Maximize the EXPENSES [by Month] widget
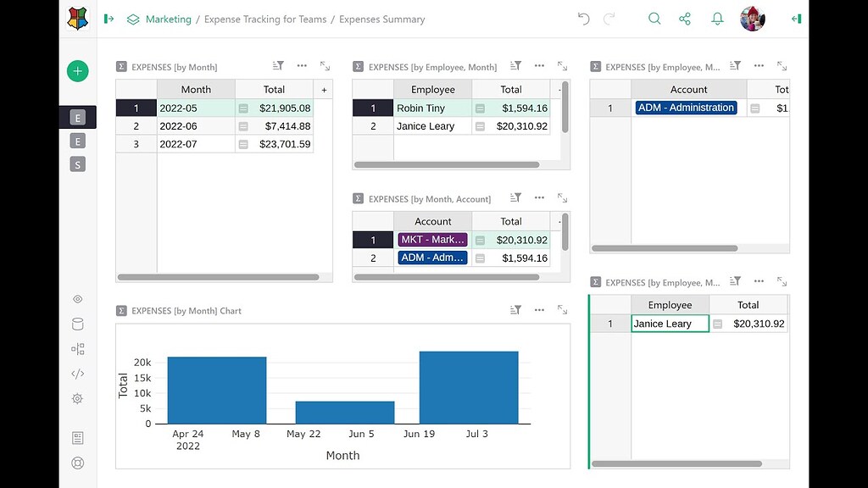Screen dimensions: 868x488 324,66
